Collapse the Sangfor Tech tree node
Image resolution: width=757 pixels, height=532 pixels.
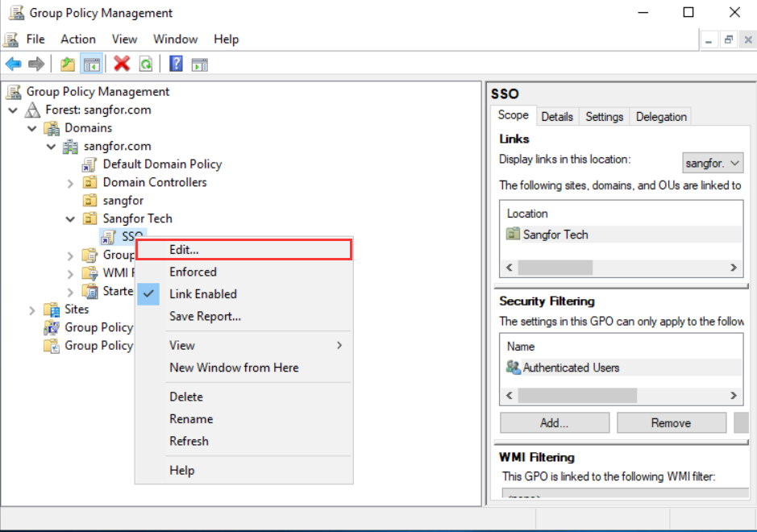coord(70,218)
